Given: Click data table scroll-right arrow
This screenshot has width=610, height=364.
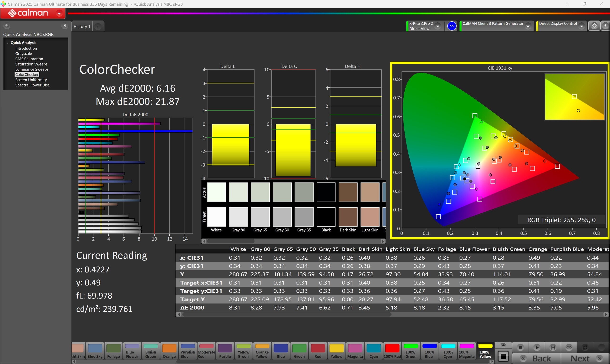Looking at the screenshot, I should coord(606,314).
